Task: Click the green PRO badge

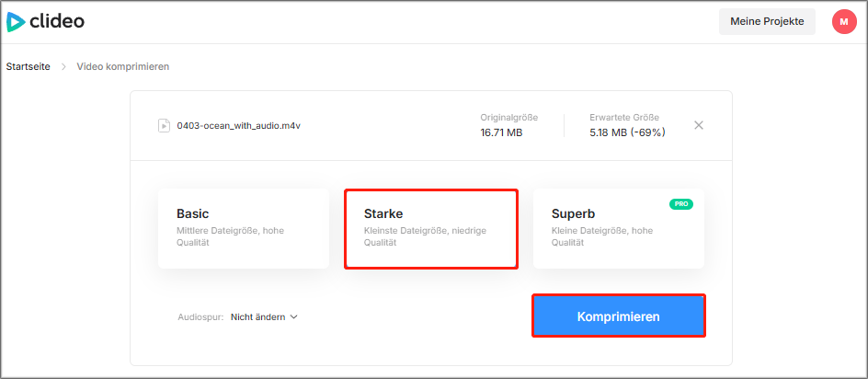Action: coord(680,204)
